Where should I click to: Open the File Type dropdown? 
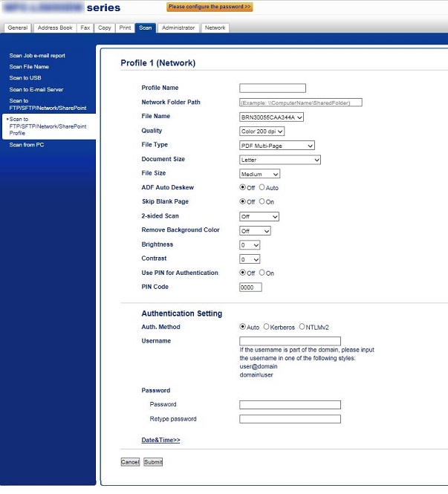(276, 146)
